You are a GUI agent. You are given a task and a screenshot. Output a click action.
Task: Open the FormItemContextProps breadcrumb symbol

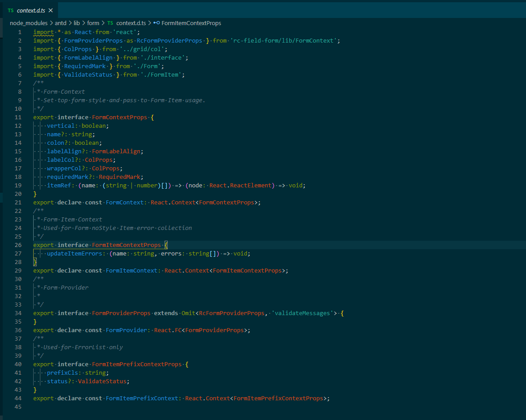191,23
